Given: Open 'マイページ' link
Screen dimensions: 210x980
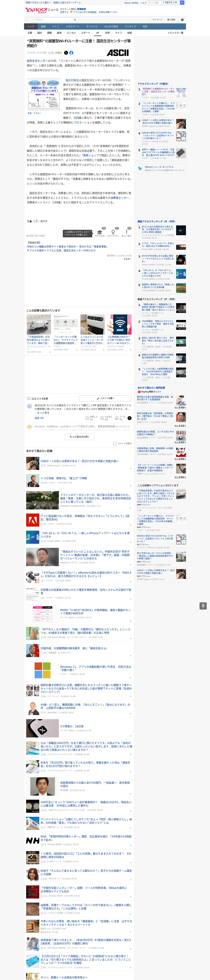Looking at the screenshot, I should click(x=157, y=20).
